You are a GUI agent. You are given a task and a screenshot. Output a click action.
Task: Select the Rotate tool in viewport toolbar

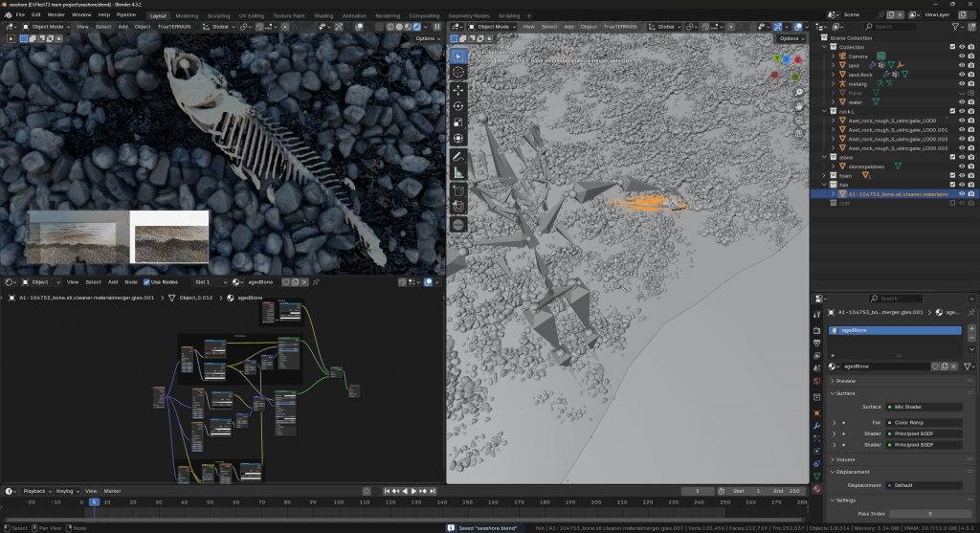pos(457,105)
